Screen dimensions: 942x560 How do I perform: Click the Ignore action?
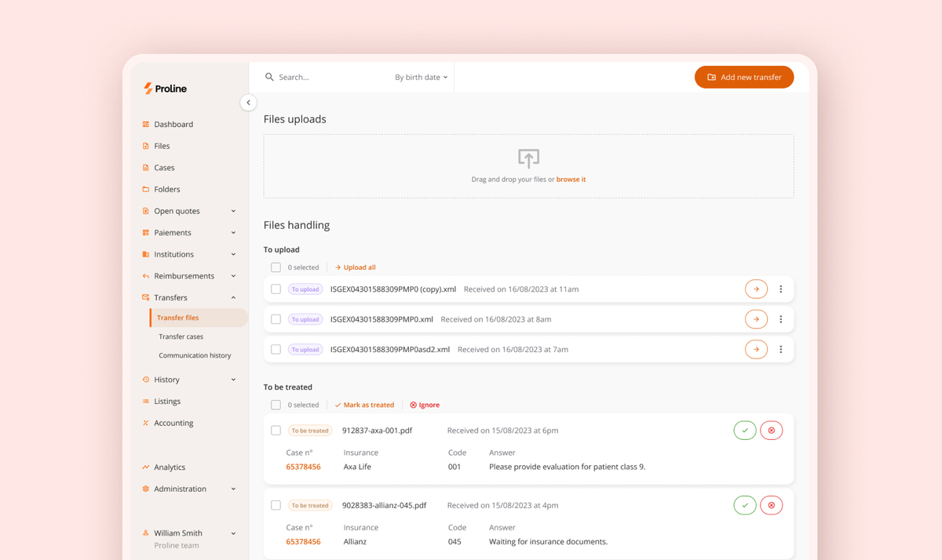[425, 405]
